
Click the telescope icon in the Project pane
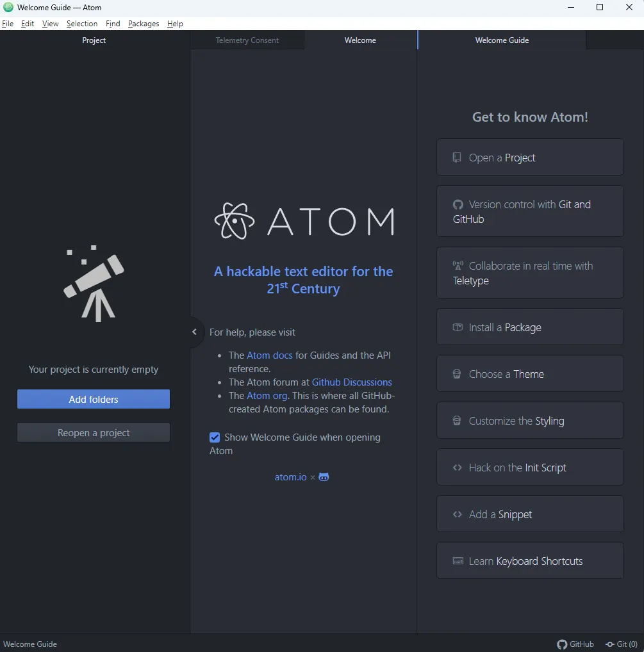pyautogui.click(x=93, y=284)
